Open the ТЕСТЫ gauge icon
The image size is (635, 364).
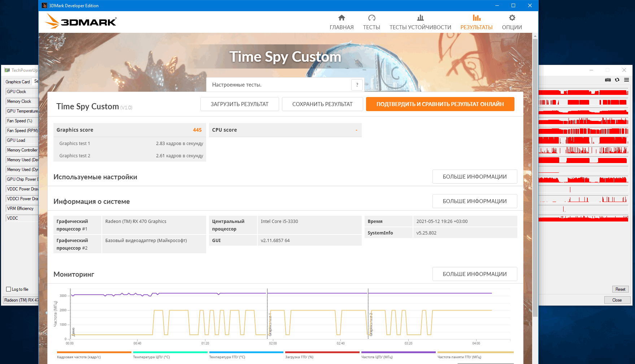pos(371,18)
